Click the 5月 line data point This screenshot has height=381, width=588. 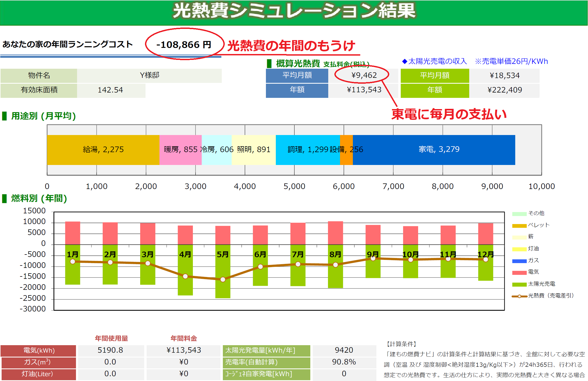point(223,279)
